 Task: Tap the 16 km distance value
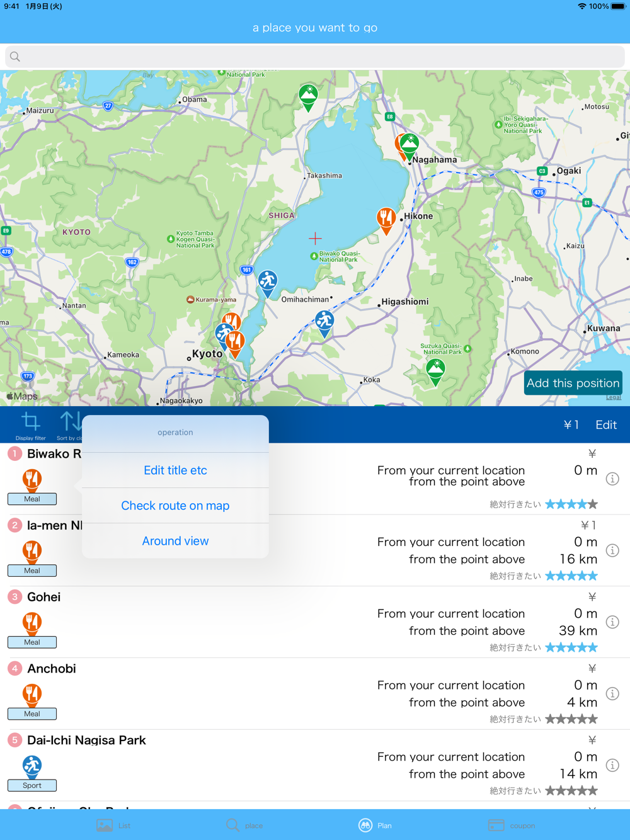578,559
